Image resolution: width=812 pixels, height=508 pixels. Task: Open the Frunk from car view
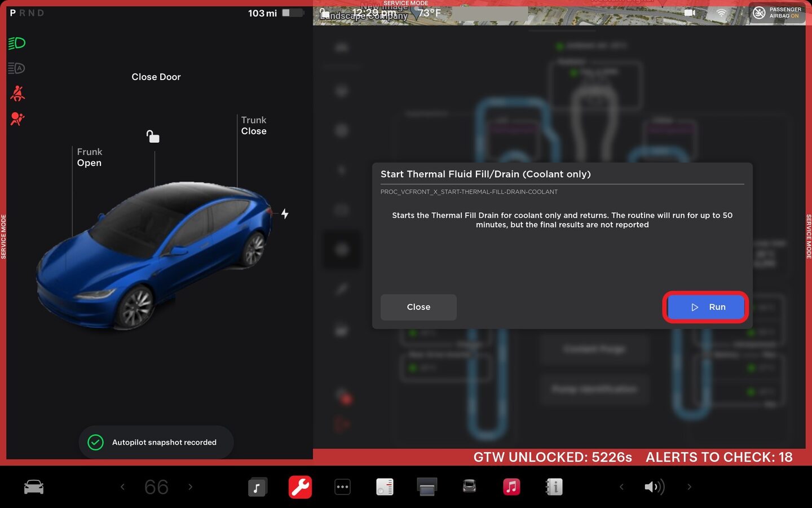(x=89, y=157)
